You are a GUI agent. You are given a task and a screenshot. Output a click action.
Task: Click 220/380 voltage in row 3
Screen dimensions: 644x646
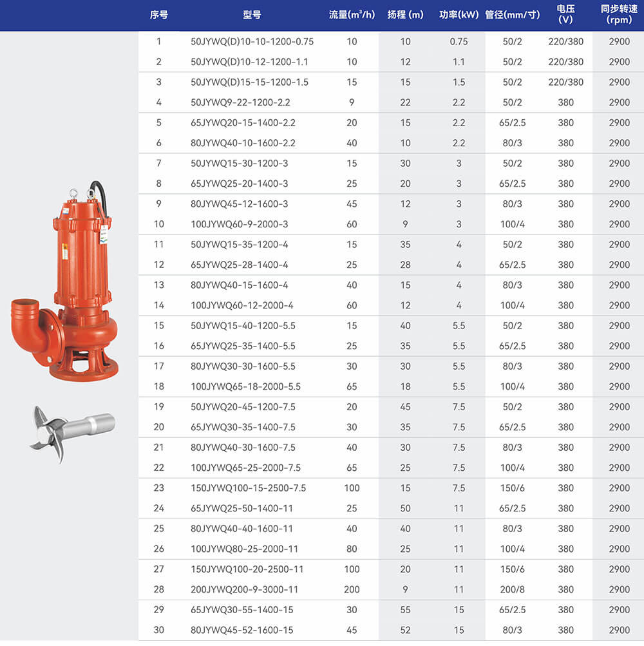click(x=565, y=82)
